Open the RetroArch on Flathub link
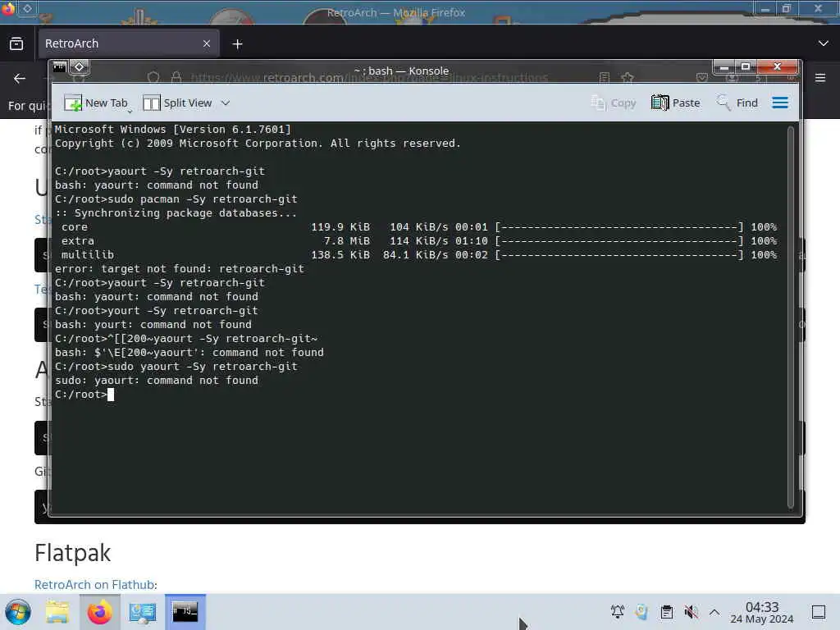Viewport: 840px width, 630px height. 94,584
